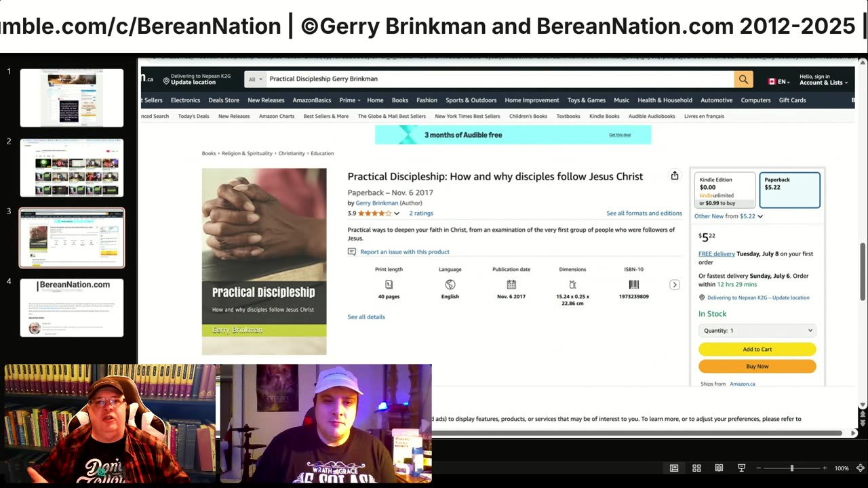Viewport: 868px width, 488px height.
Task: Open the Home Improvement menu item
Action: (x=532, y=100)
